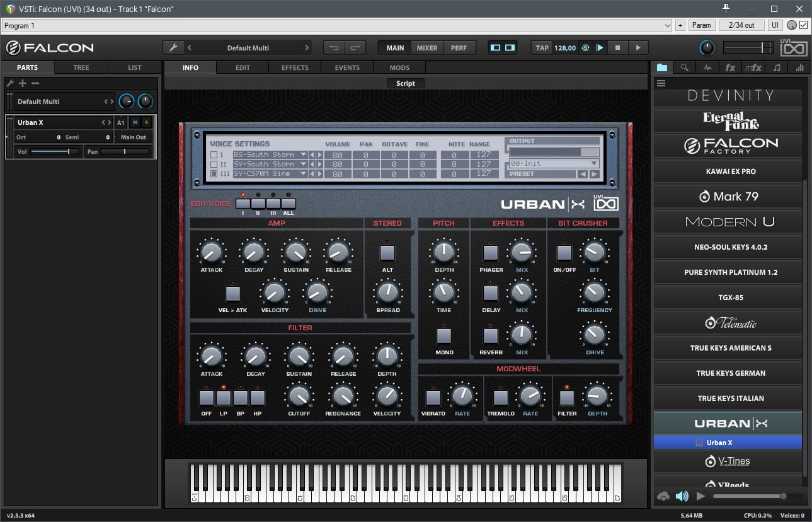
Task: Open Main Out output selector
Action: click(134, 137)
